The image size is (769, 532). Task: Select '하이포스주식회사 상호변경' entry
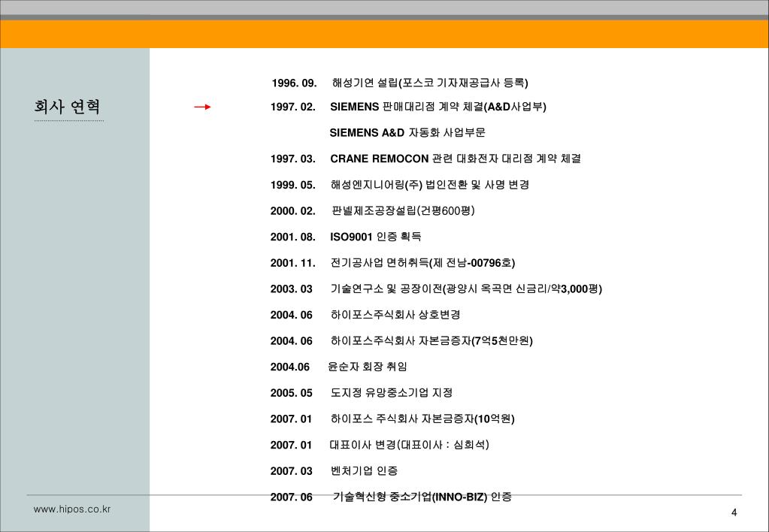[x=395, y=315]
